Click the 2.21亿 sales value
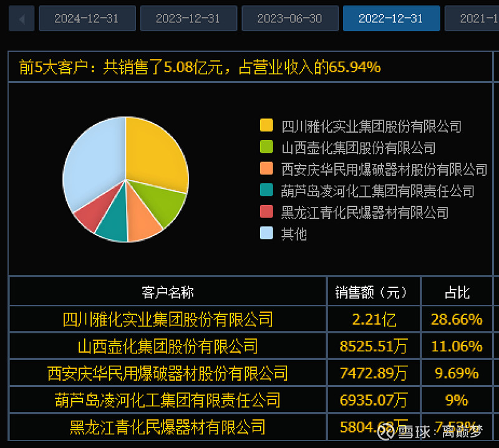 pyautogui.click(x=374, y=320)
